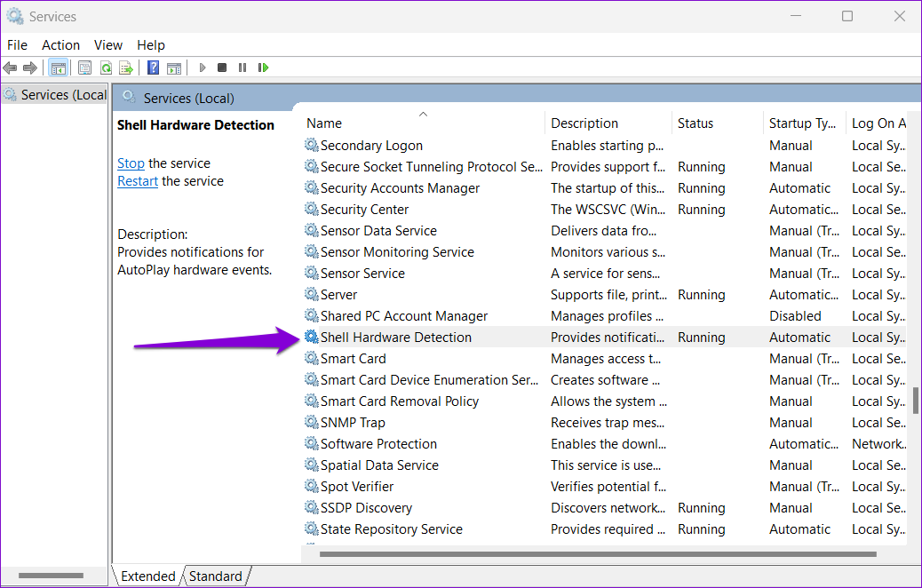Click the gear icon beside Sensor Service
Viewport: 922px width, 588px height.
click(x=312, y=273)
